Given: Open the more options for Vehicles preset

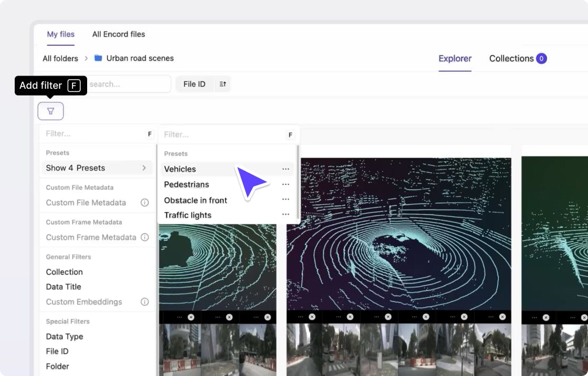Looking at the screenshot, I should [x=286, y=169].
